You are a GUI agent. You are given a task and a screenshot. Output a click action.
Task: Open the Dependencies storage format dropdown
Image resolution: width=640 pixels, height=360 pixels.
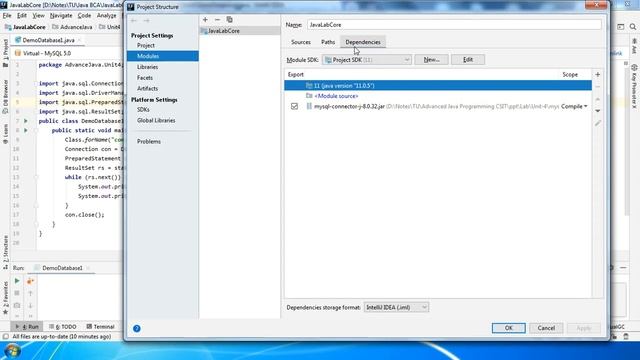coord(396,307)
